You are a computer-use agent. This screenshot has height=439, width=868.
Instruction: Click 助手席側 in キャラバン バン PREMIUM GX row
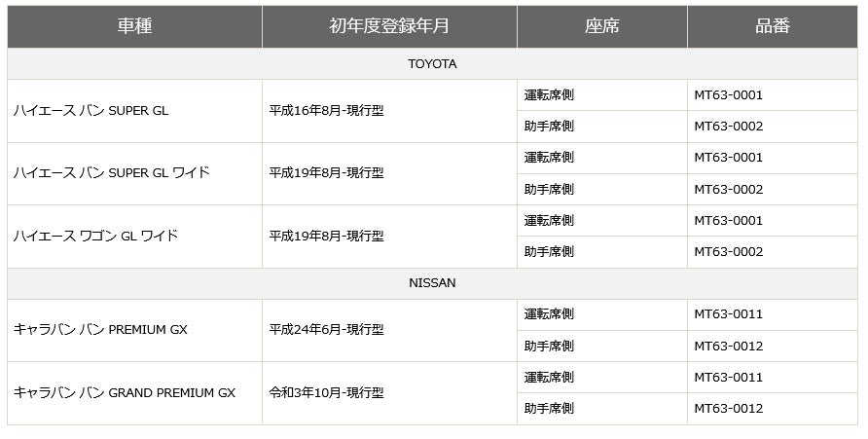coord(549,347)
